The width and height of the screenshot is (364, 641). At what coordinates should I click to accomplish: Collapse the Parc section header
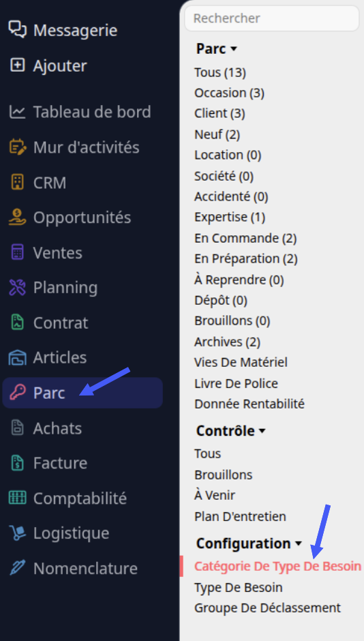217,48
